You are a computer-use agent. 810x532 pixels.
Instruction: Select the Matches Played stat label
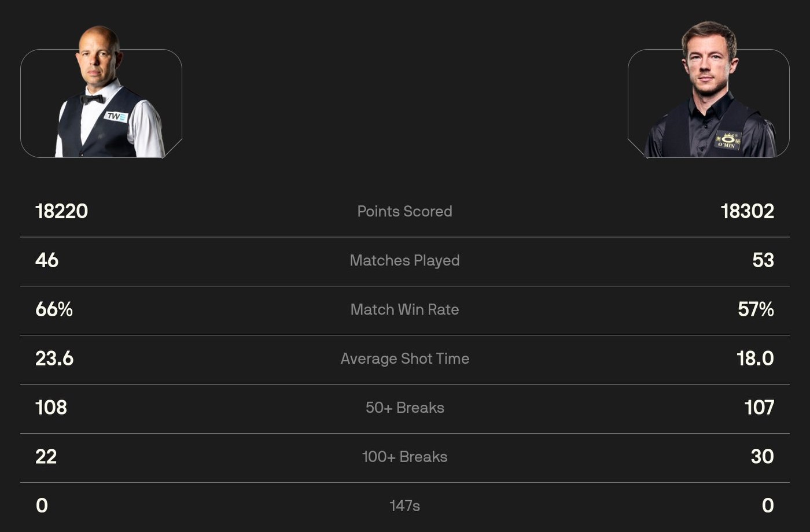pyautogui.click(x=404, y=261)
